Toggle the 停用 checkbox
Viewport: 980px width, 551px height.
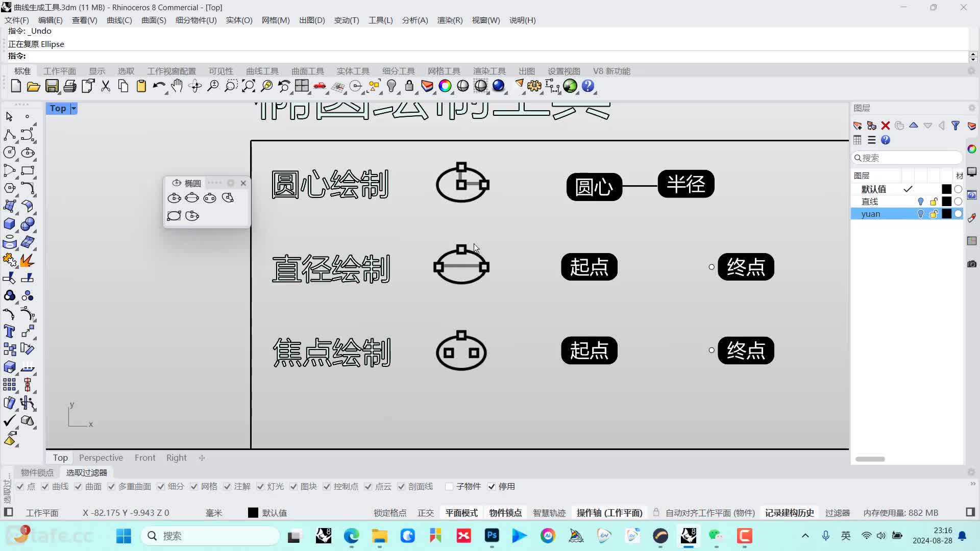pyautogui.click(x=492, y=487)
